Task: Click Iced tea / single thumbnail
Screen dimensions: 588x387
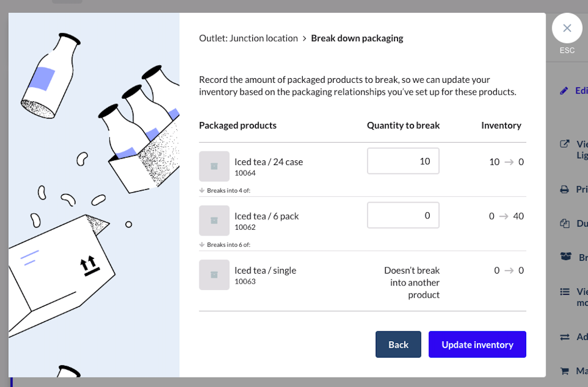Action: tap(214, 275)
